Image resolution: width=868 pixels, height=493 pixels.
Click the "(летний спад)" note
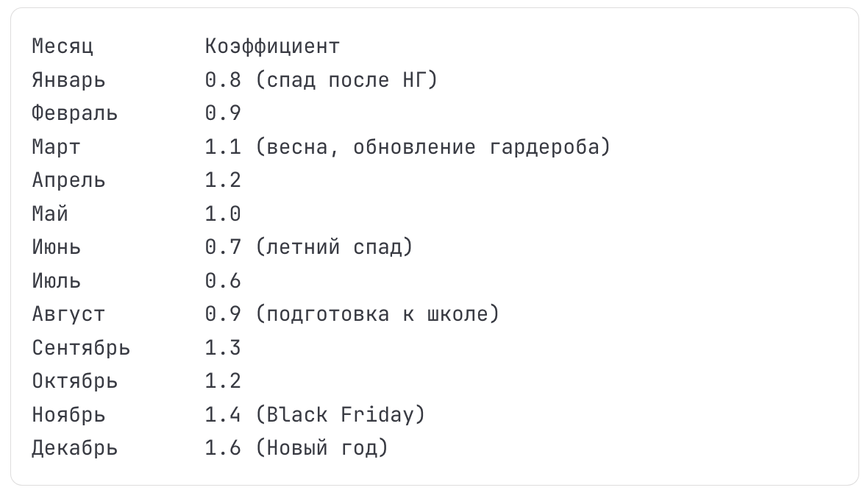tap(334, 247)
